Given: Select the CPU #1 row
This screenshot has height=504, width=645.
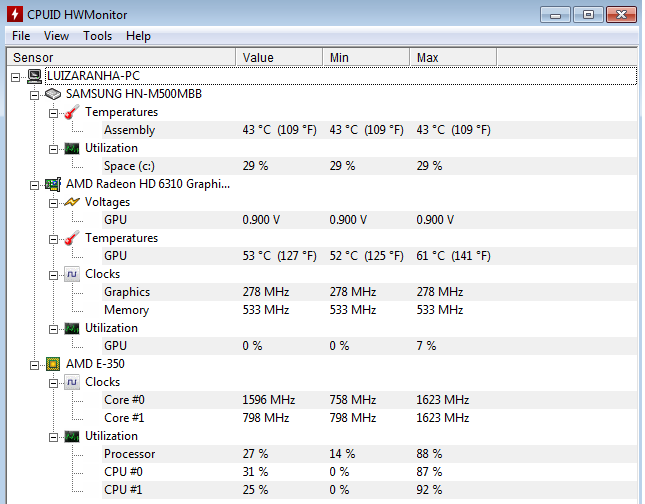Looking at the screenshot, I should (369, 490).
